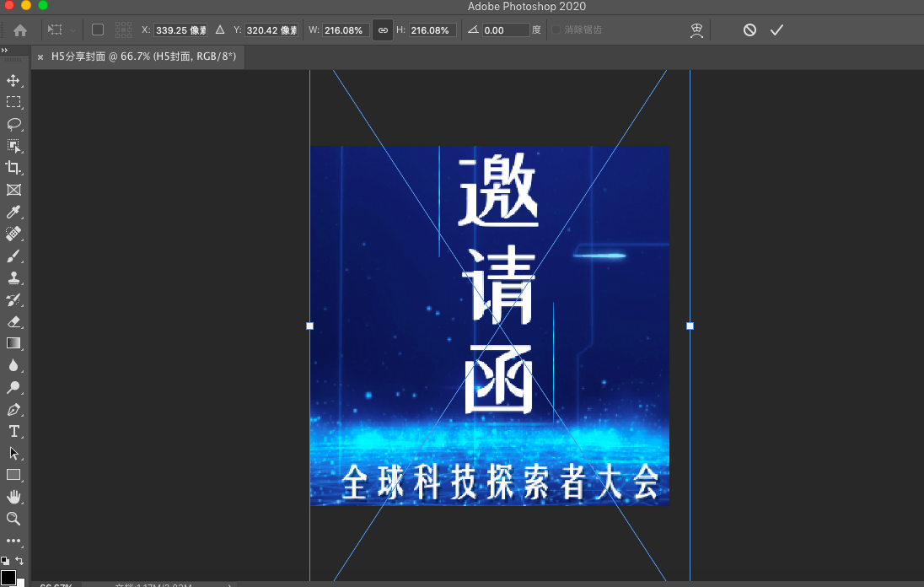
Task: Select the Lasso tool
Action: [13, 124]
